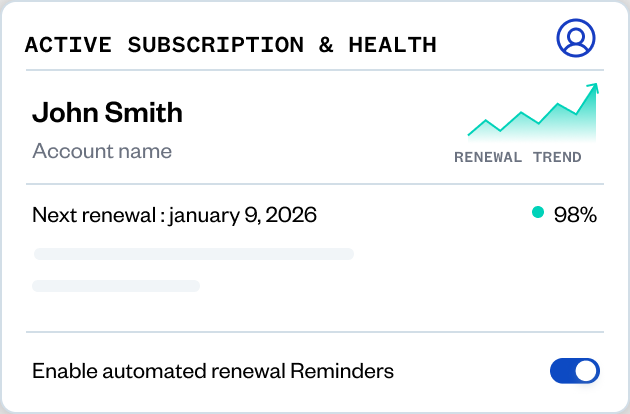The width and height of the screenshot is (630, 414).
Task: Click the green health status dot
Action: pos(538,212)
